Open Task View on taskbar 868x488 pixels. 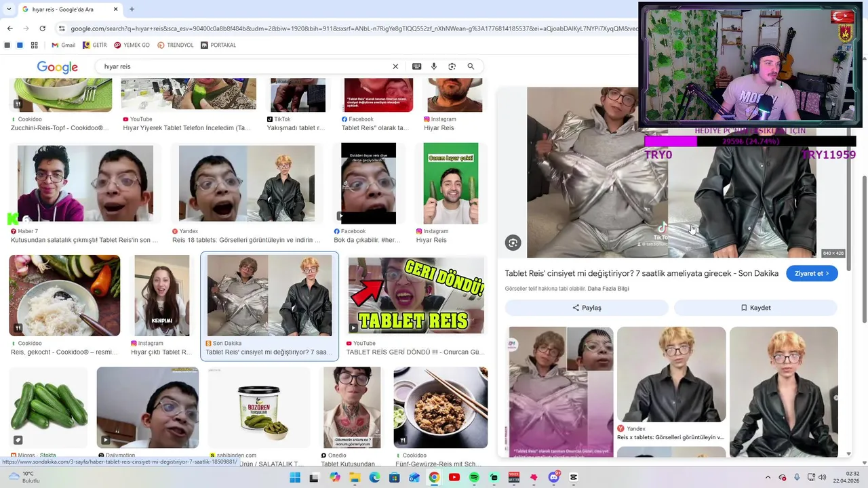tap(314, 477)
